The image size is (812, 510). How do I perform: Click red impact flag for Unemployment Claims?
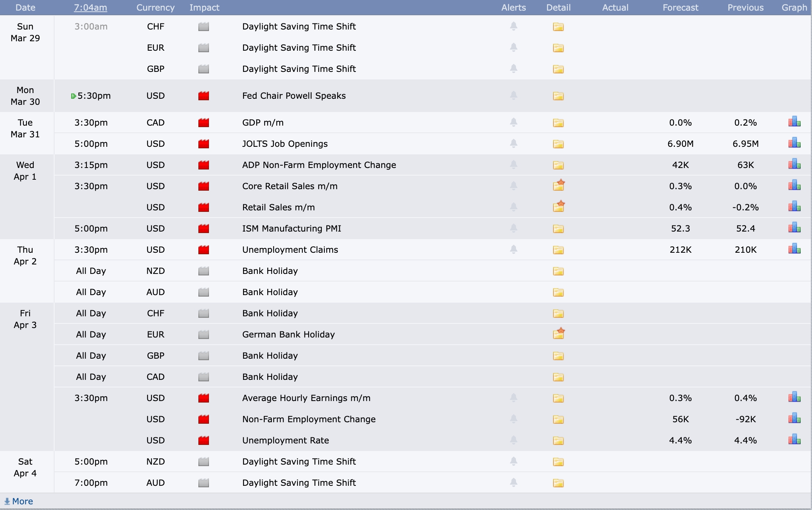pos(204,250)
